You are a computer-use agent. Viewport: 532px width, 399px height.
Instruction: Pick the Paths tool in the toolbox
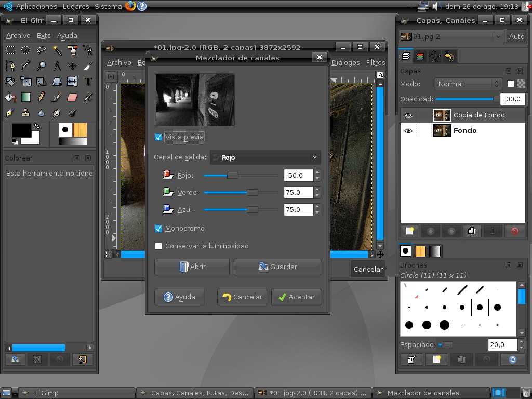click(10, 66)
